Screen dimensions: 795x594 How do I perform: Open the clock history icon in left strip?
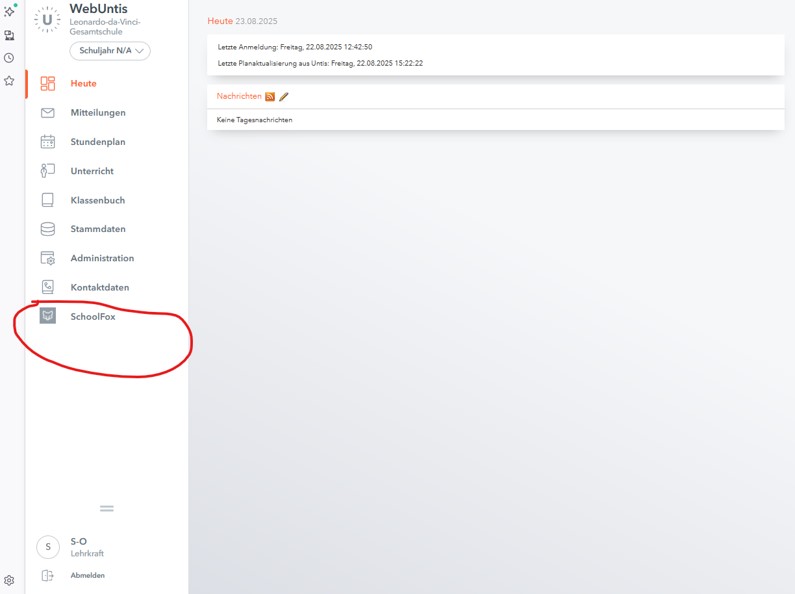pos(9,58)
